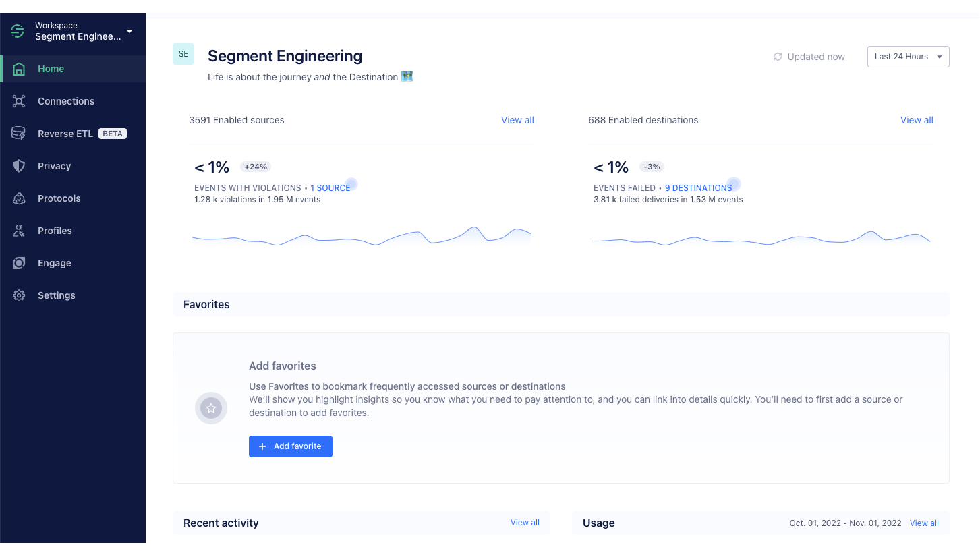Click 'Use Favorites to bookmark' description line
Image resolution: width=980 pixels, height=551 pixels.
click(x=407, y=386)
